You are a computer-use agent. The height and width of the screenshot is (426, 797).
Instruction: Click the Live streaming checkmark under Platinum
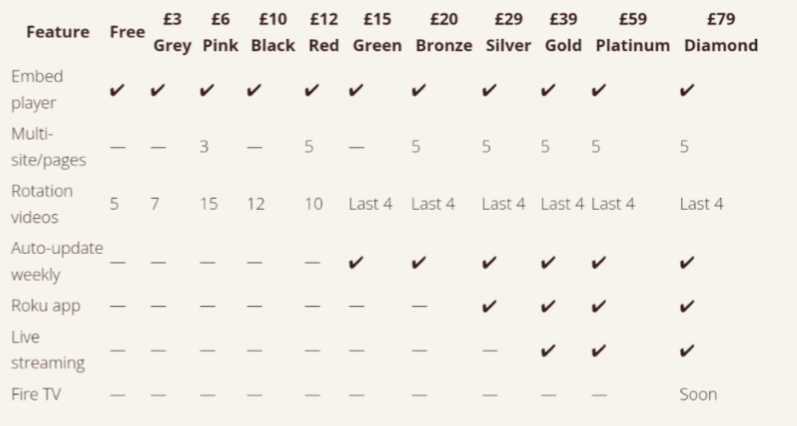tap(599, 351)
